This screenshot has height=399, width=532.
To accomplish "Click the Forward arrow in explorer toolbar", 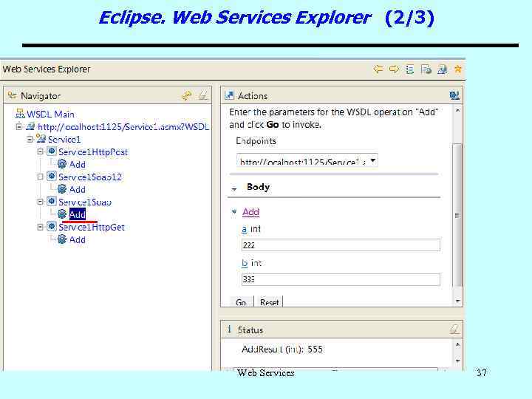I will coord(394,69).
